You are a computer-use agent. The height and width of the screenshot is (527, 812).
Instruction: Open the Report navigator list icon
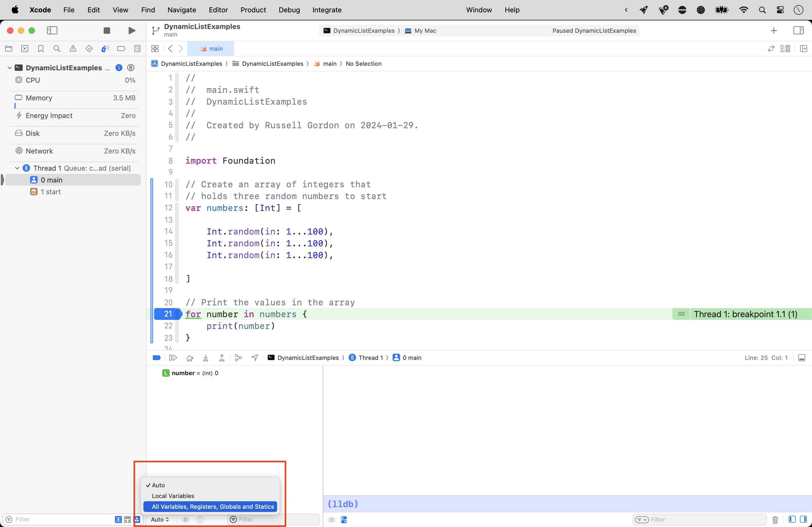click(137, 48)
